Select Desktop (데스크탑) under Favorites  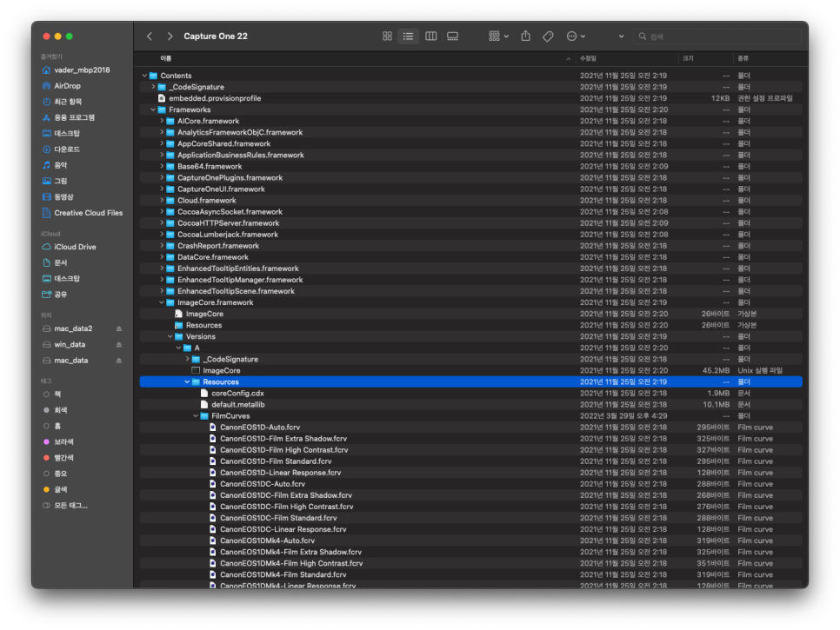[x=67, y=133]
